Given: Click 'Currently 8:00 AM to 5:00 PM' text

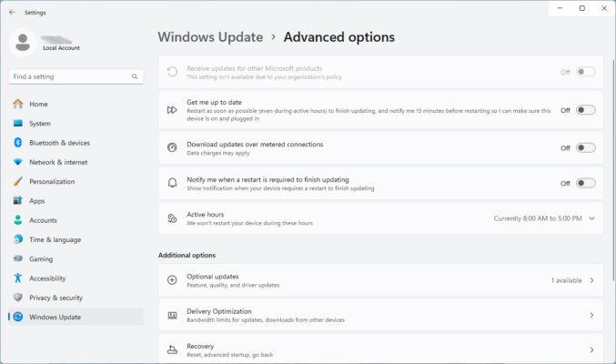Looking at the screenshot, I should [x=538, y=218].
